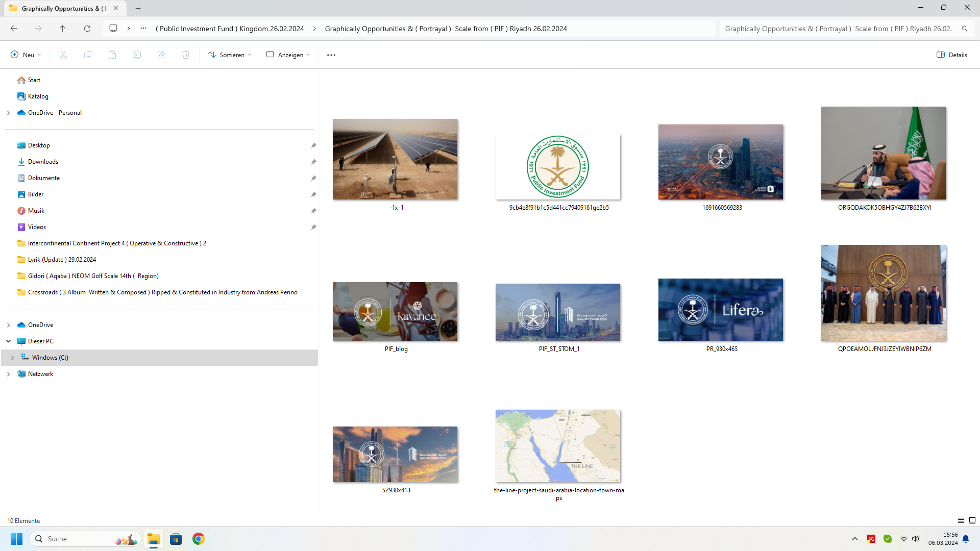Collapse the Dieser PC node

click(8, 341)
